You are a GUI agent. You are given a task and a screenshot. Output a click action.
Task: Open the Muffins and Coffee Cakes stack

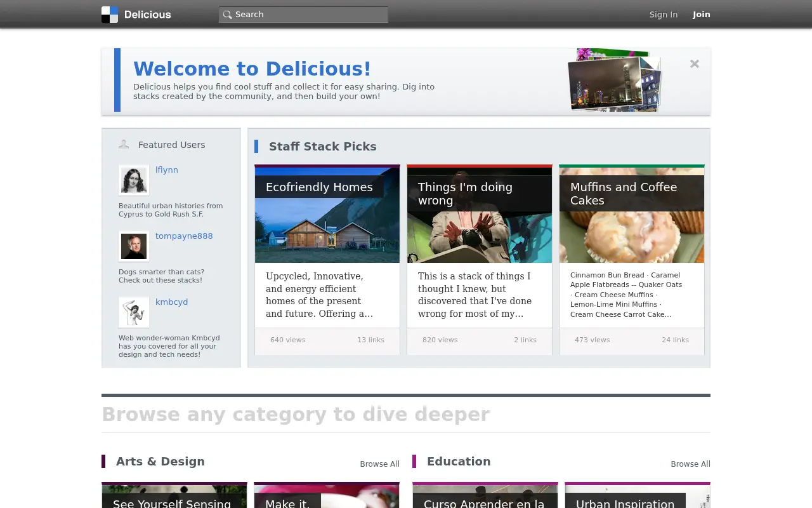[x=624, y=194]
